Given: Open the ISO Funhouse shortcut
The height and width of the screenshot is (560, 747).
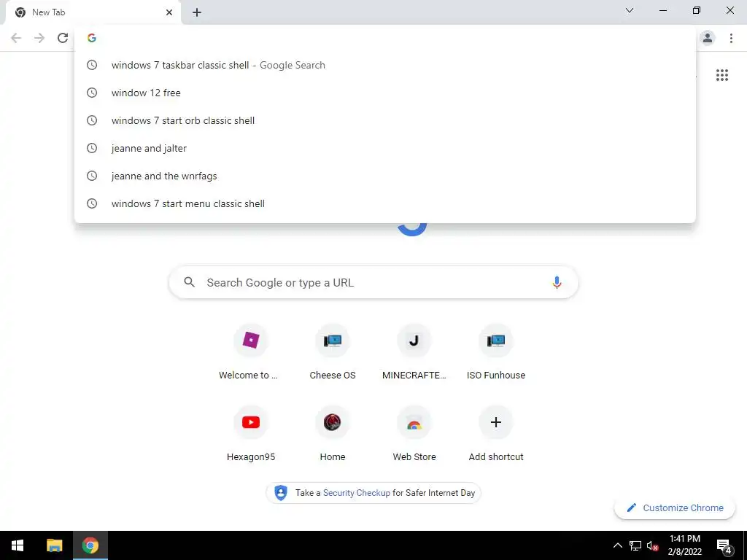Looking at the screenshot, I should (496, 352).
